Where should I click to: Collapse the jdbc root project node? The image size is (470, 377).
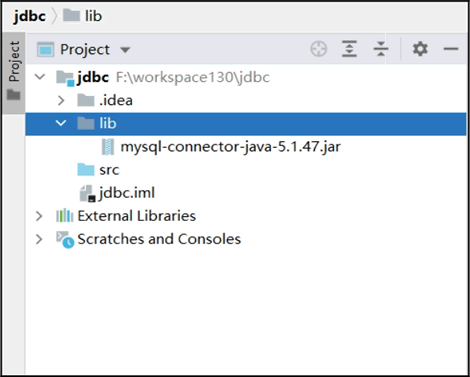[x=40, y=77]
